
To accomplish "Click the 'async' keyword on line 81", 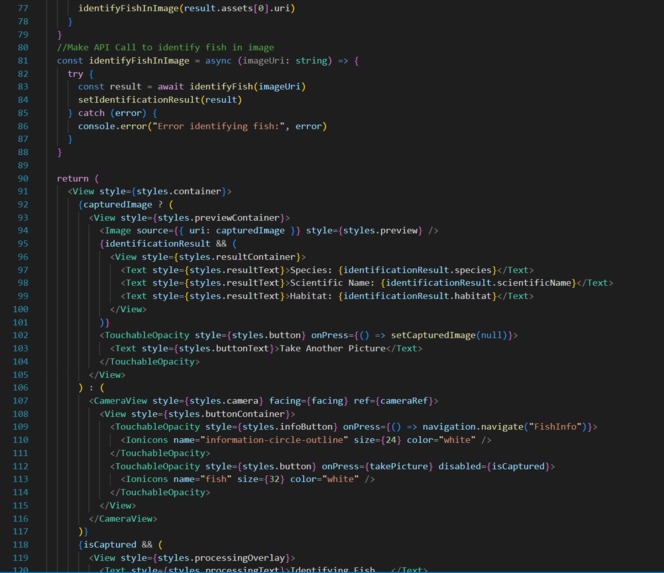I will (218, 61).
